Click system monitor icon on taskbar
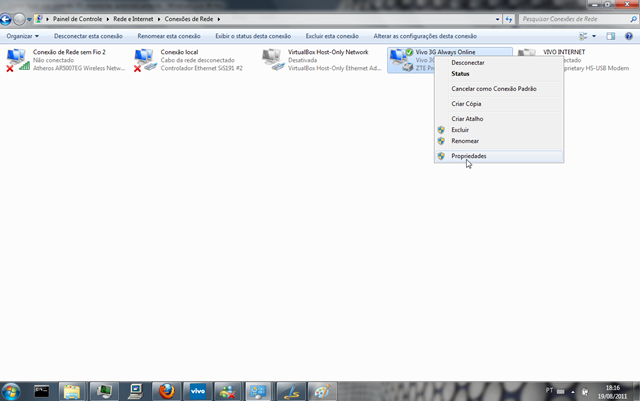The width and height of the screenshot is (640, 401). tap(104, 392)
